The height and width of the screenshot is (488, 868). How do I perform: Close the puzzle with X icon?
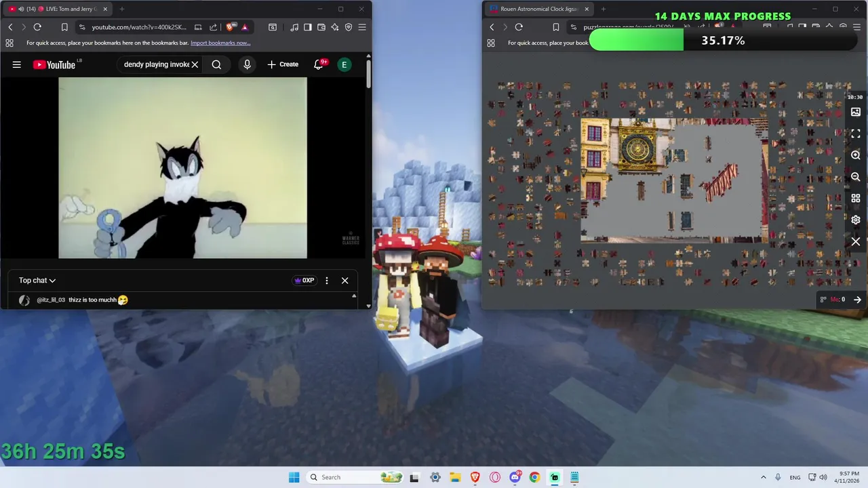point(856,242)
